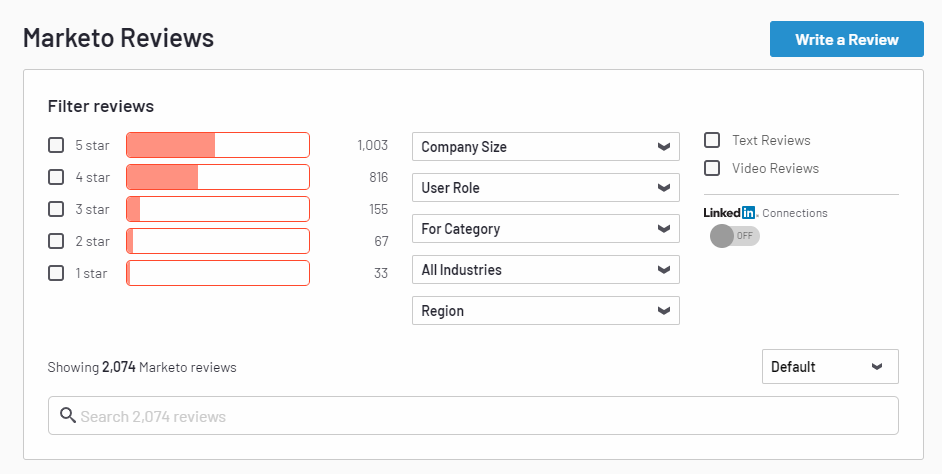942x474 pixels.
Task: Click the Write a Review button
Action: click(x=846, y=40)
